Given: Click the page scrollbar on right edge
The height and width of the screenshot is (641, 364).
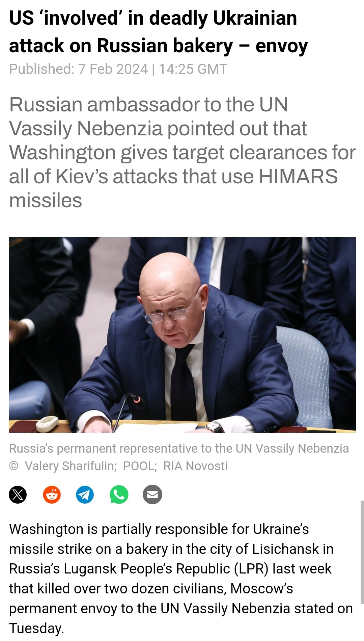Looking at the screenshot, I should (x=362, y=553).
